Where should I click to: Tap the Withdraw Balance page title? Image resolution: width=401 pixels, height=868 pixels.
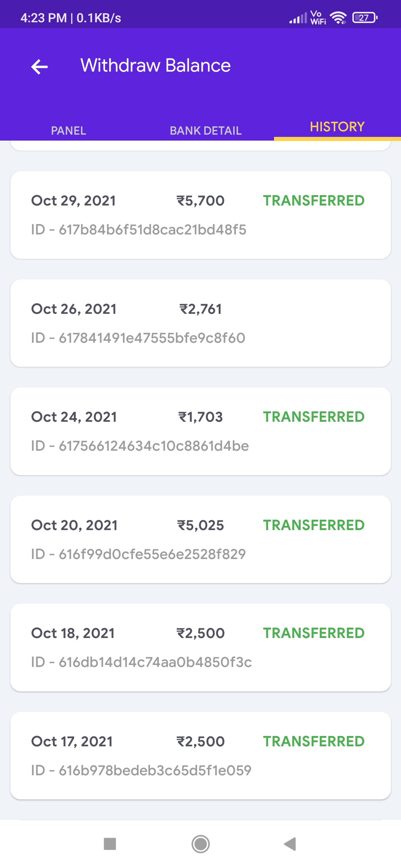tap(156, 65)
